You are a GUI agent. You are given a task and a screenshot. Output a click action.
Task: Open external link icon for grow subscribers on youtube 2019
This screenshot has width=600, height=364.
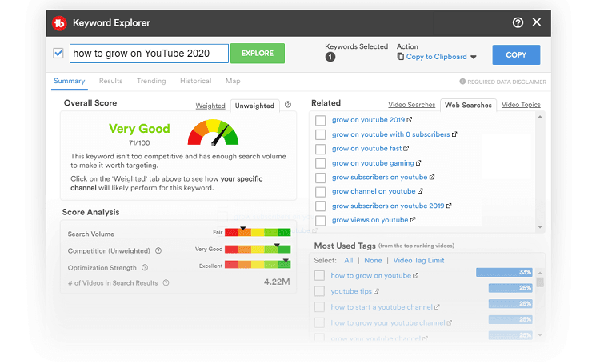[x=449, y=206]
